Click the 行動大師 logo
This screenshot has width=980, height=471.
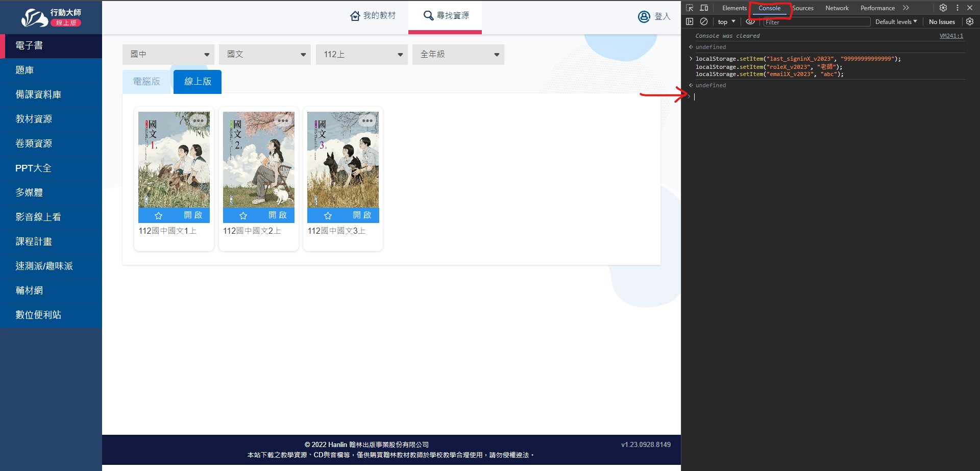51,17
